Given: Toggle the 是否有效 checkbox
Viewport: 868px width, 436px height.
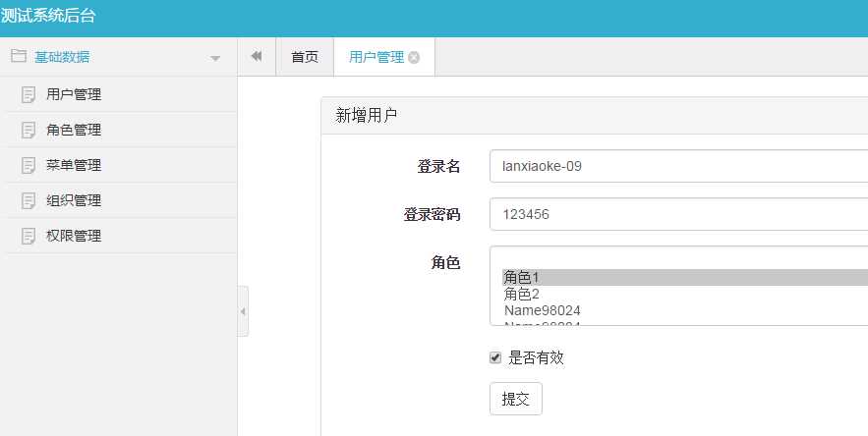Looking at the screenshot, I should pyautogui.click(x=495, y=357).
